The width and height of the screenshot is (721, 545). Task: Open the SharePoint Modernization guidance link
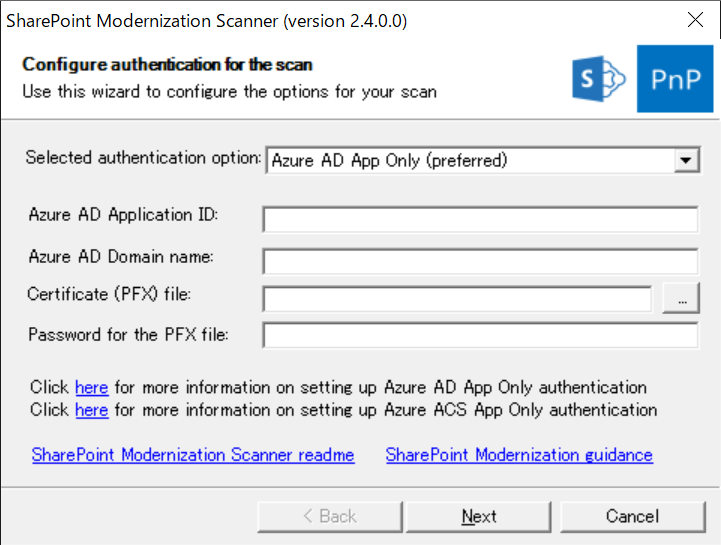(x=519, y=455)
